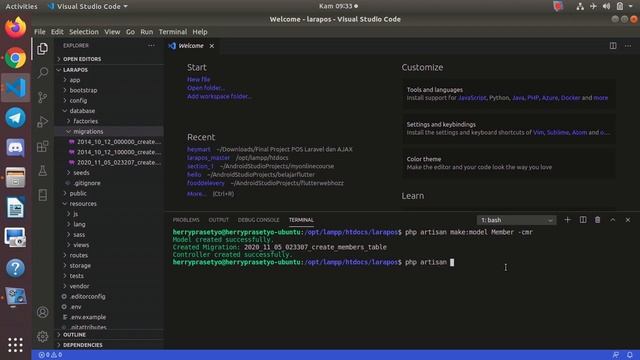Collapse the migrations folder

click(x=110, y=131)
